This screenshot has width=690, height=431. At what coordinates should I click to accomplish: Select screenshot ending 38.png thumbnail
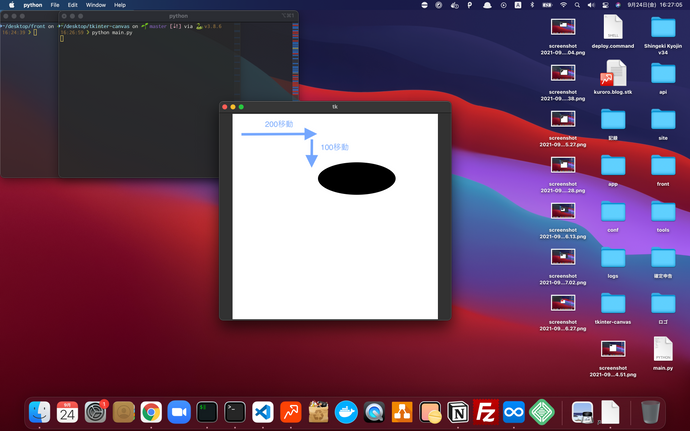click(563, 73)
